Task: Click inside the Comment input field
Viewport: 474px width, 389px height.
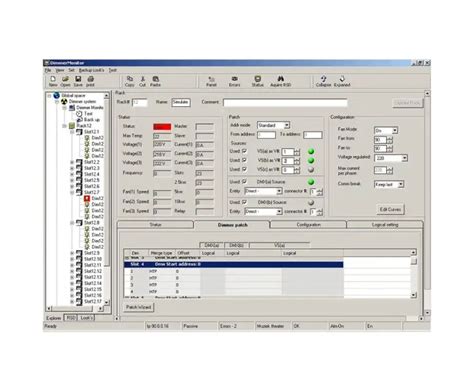Action: (x=285, y=103)
